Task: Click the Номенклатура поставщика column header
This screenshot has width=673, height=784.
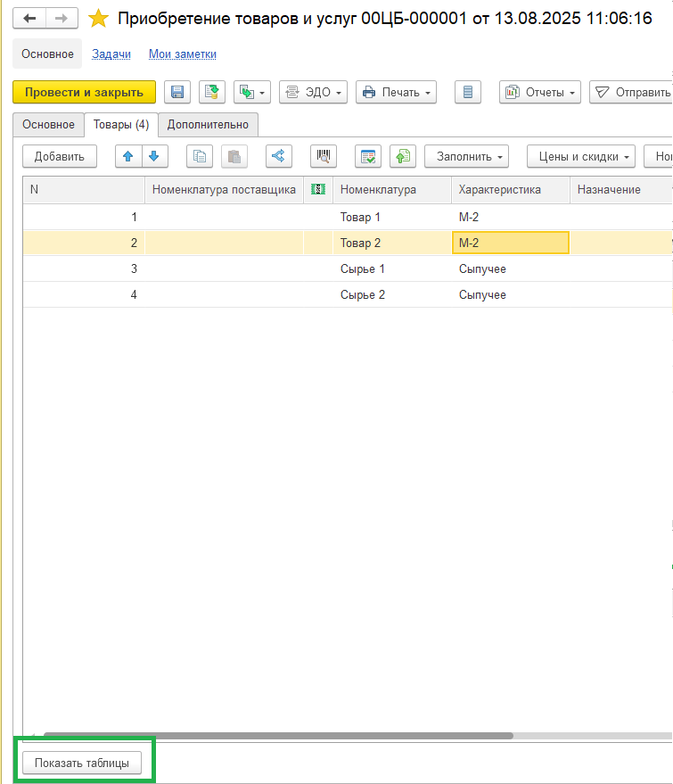Action: [224, 189]
